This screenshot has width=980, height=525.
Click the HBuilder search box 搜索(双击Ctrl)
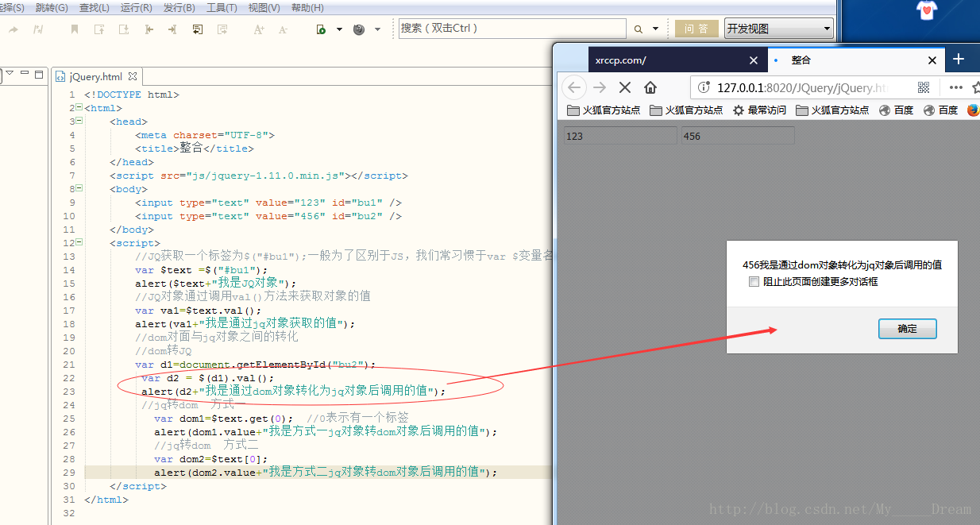[512, 29]
